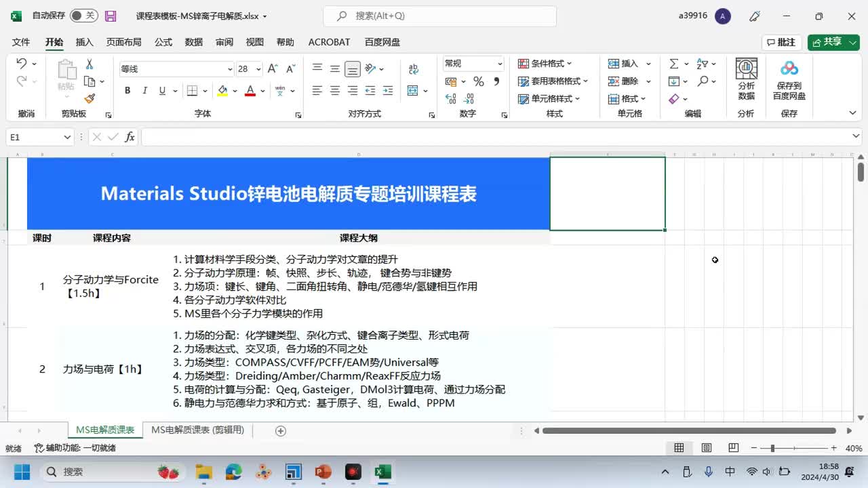Adjust the zoom slider handle
This screenshot has height=488, width=868.
pyautogui.click(x=772, y=448)
